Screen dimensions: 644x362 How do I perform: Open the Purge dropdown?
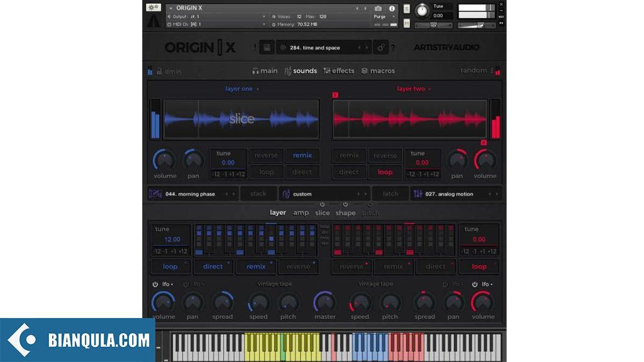pyautogui.click(x=384, y=17)
